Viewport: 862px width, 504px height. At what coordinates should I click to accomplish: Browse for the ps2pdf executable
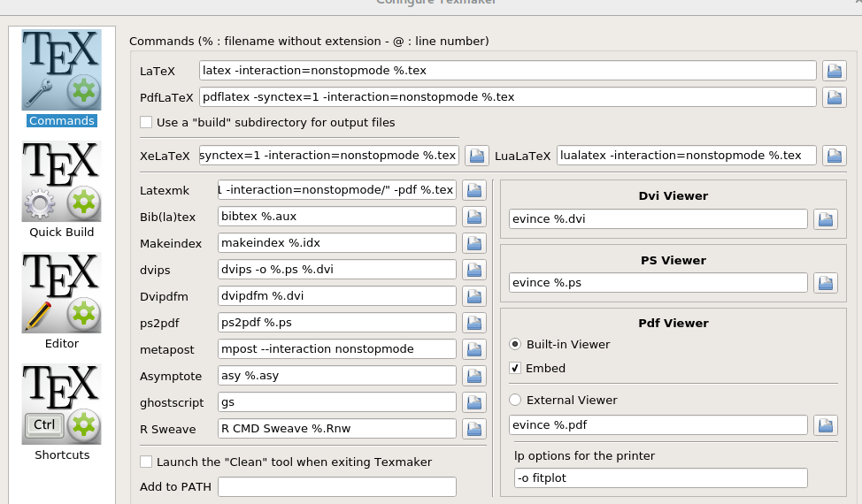pyautogui.click(x=473, y=323)
